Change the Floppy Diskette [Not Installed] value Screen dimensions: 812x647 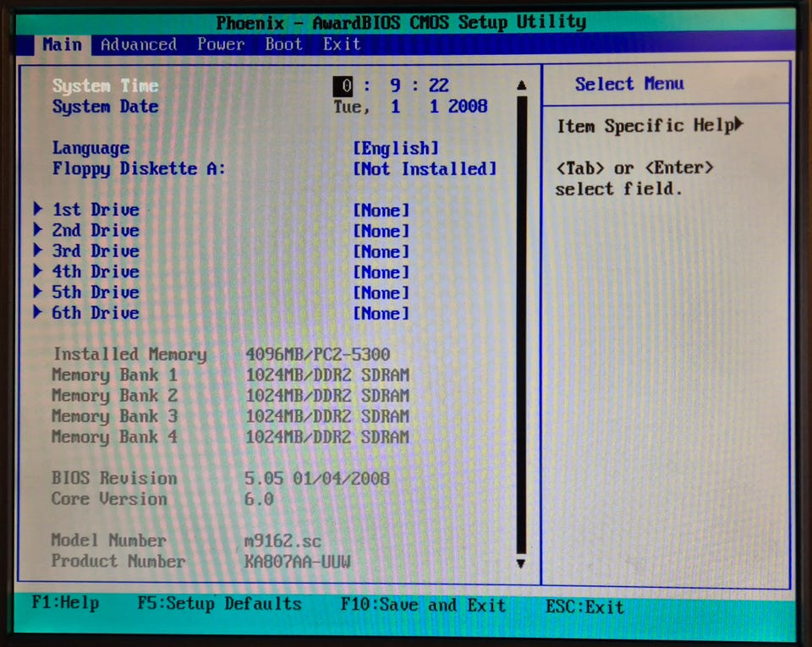(x=425, y=169)
